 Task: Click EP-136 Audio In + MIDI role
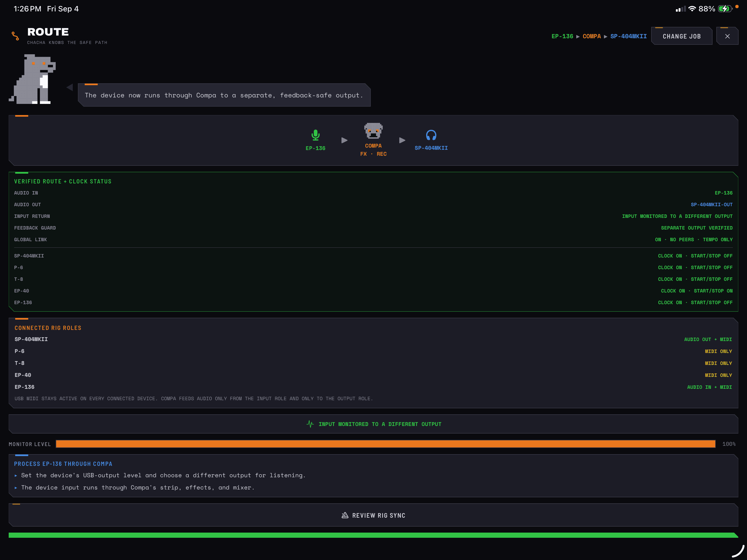[710, 387]
